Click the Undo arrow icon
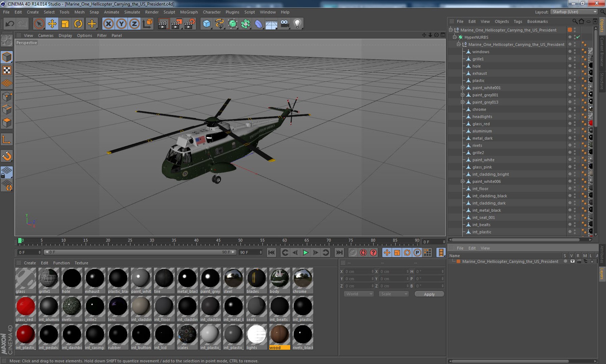The image size is (606, 364). point(10,24)
